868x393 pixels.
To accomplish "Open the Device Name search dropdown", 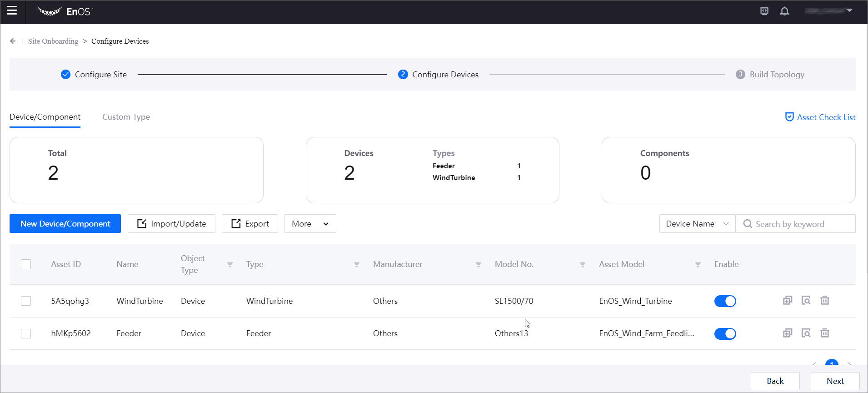I will (697, 224).
